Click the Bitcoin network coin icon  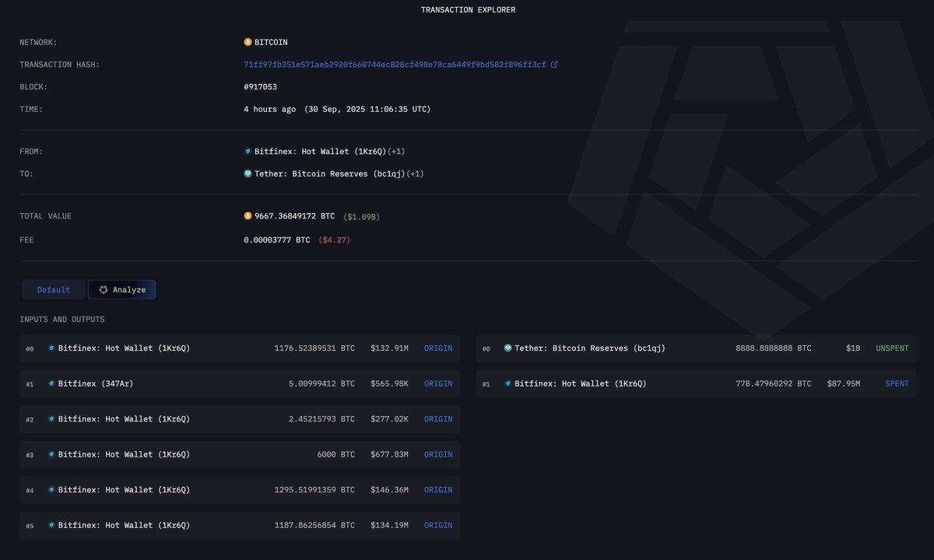(x=248, y=42)
